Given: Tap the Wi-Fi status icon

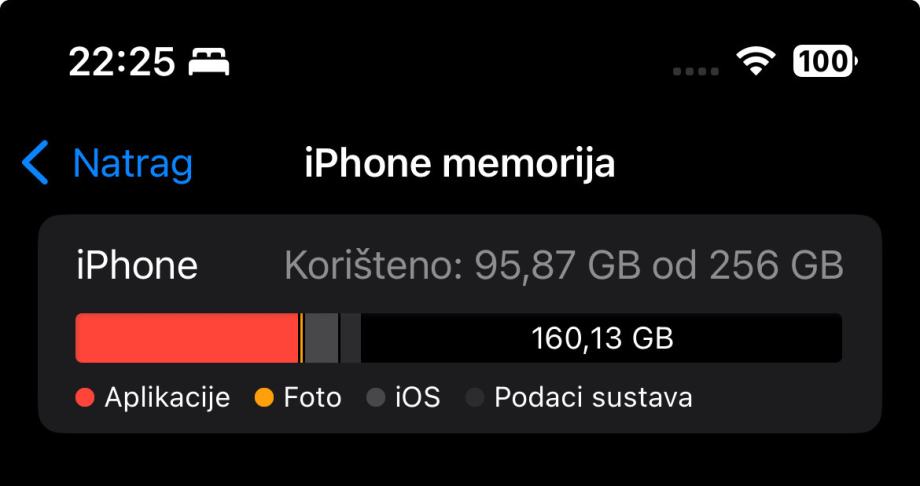Looking at the screenshot, I should point(756,61).
